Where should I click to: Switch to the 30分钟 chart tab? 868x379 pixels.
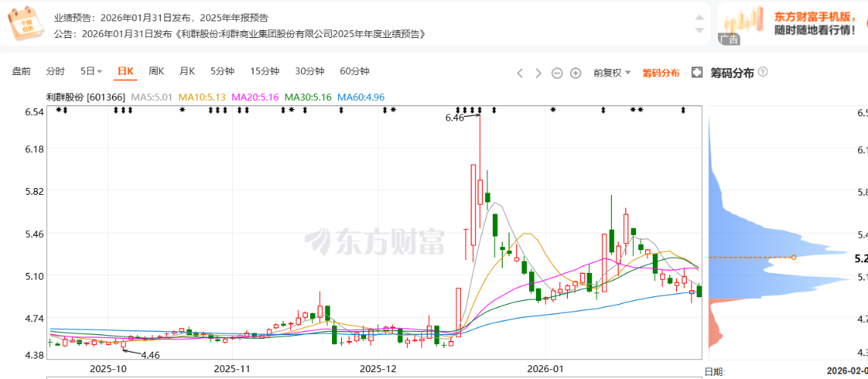click(x=309, y=70)
